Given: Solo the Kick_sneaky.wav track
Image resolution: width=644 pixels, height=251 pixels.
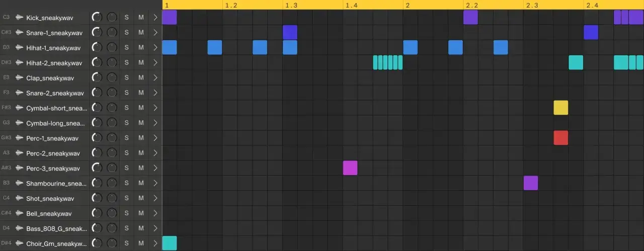Looking at the screenshot, I should pyautogui.click(x=126, y=18).
